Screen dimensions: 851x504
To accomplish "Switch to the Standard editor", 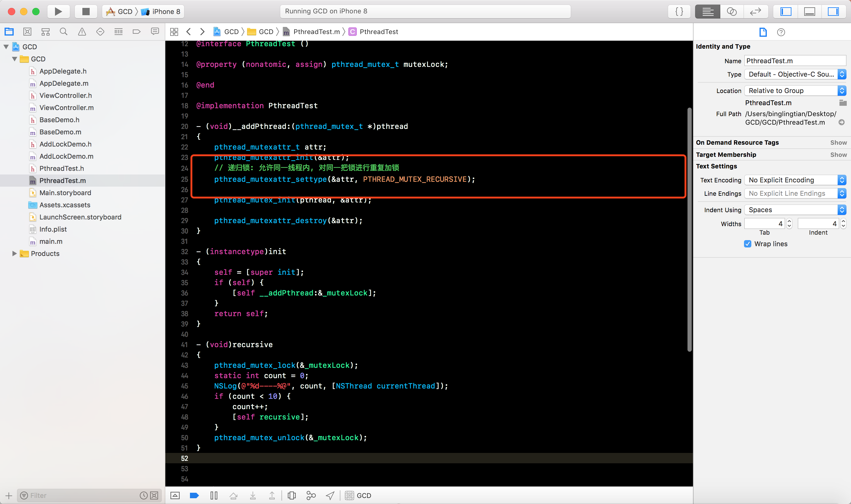I will (708, 12).
